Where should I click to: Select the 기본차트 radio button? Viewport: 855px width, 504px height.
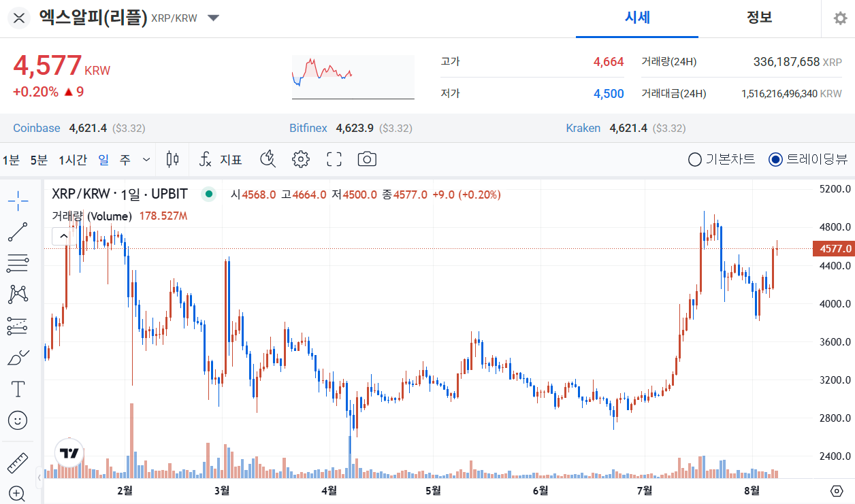(695, 160)
